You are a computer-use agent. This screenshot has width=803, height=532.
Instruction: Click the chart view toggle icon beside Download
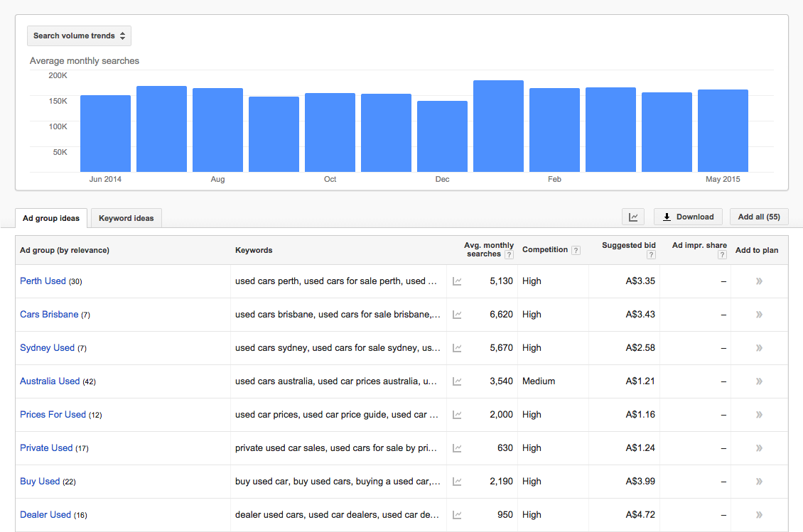(x=633, y=217)
